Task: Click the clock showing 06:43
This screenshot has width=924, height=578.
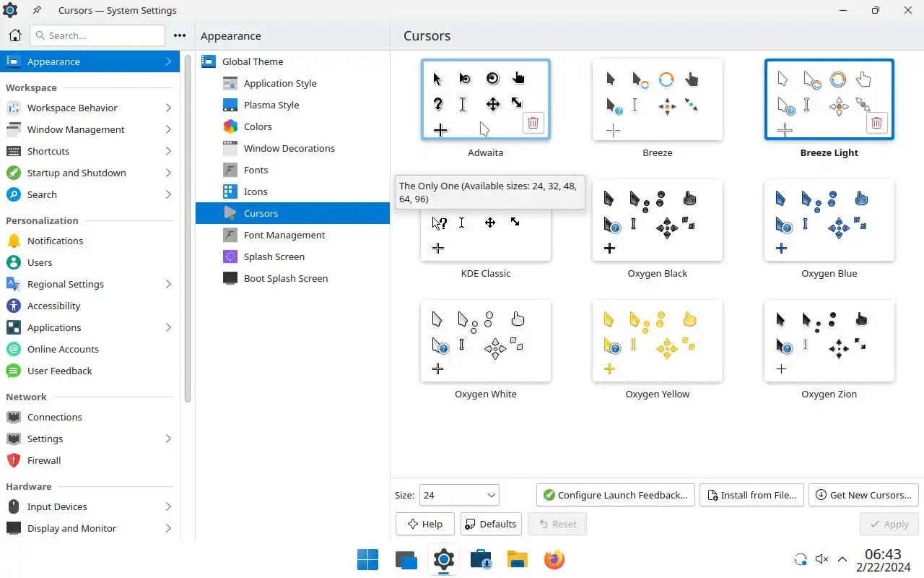Action: tap(883, 554)
